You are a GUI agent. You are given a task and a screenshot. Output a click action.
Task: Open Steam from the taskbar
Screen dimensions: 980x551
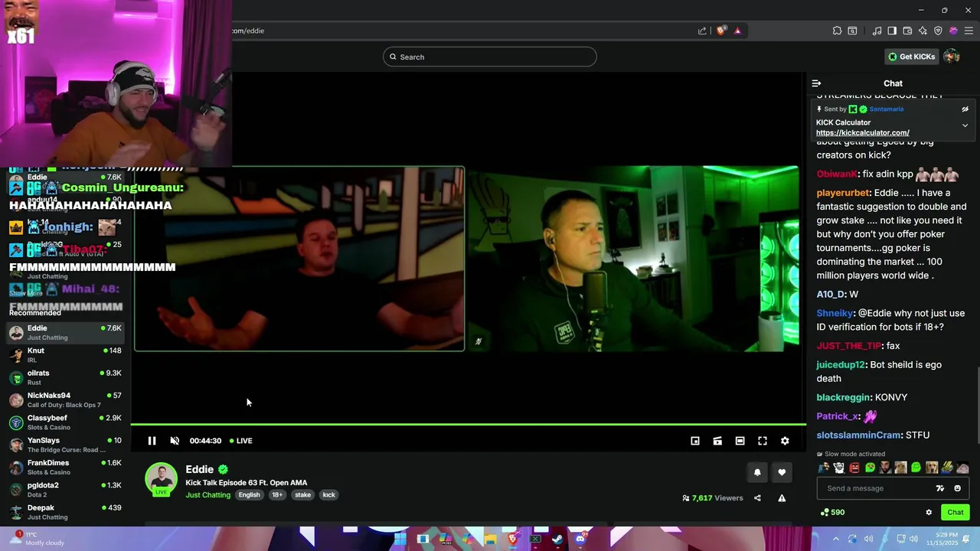[x=557, y=539]
